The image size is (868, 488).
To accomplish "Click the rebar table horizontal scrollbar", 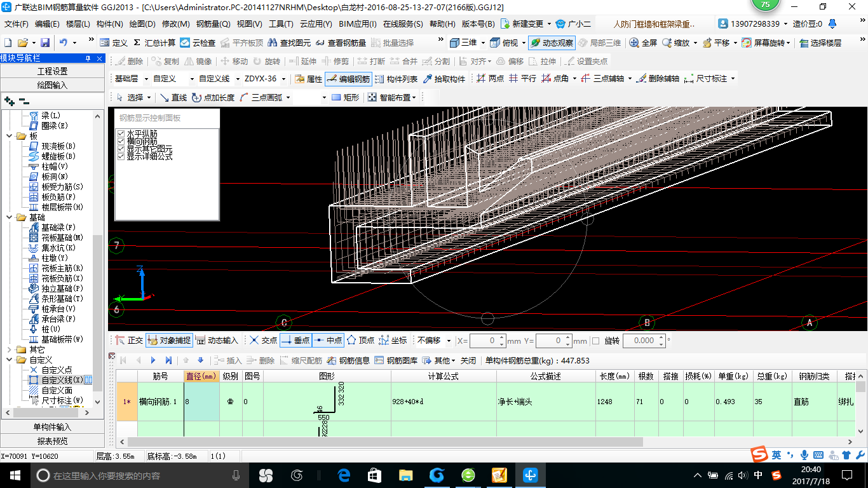I will (x=385, y=442).
